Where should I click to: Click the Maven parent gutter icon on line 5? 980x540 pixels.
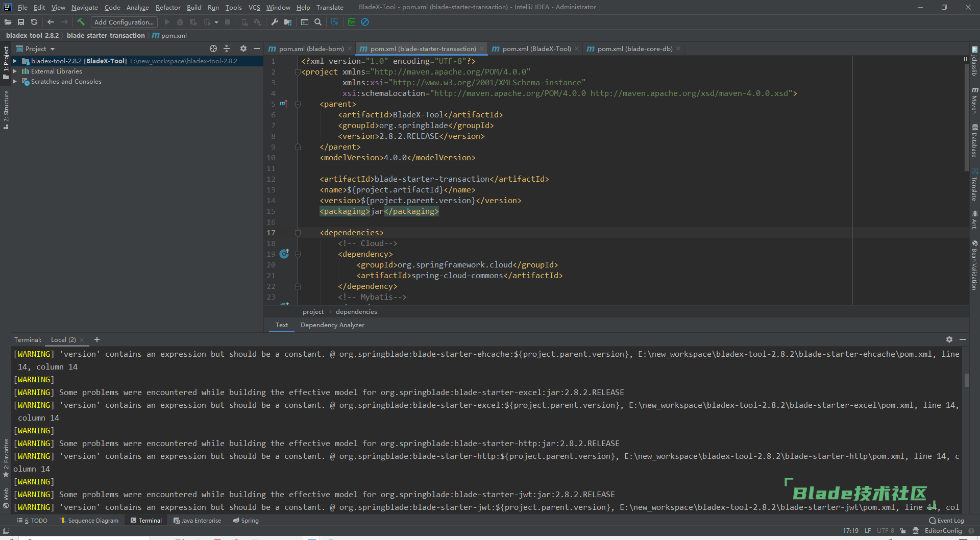point(283,104)
